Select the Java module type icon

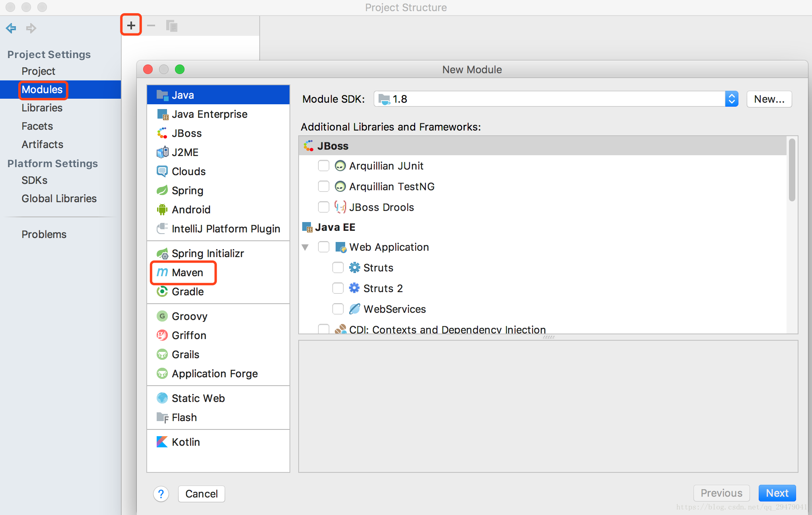click(162, 95)
